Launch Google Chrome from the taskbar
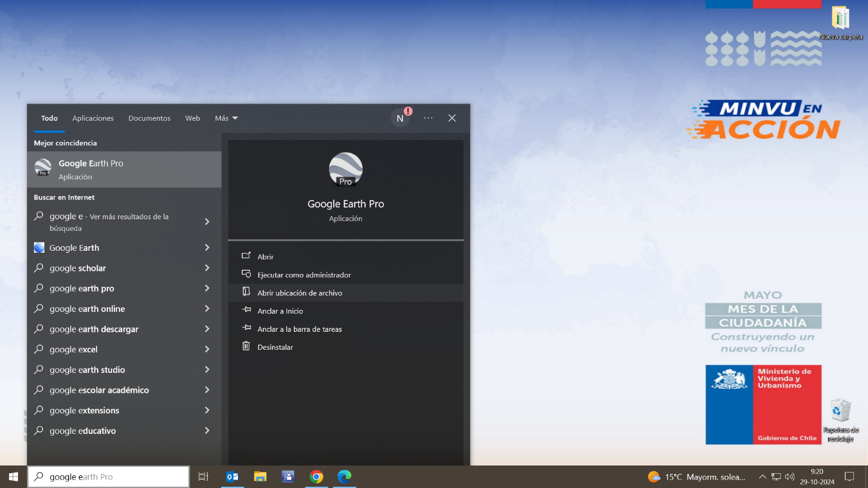The image size is (868, 488). (x=316, y=476)
